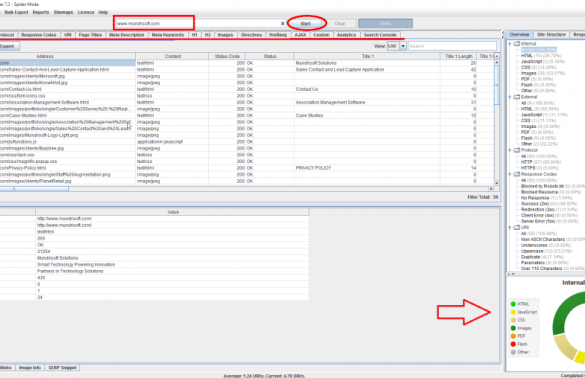This screenshot has height=378, width=585.
Task: Open the Bulk Export menu
Action: [16, 12]
